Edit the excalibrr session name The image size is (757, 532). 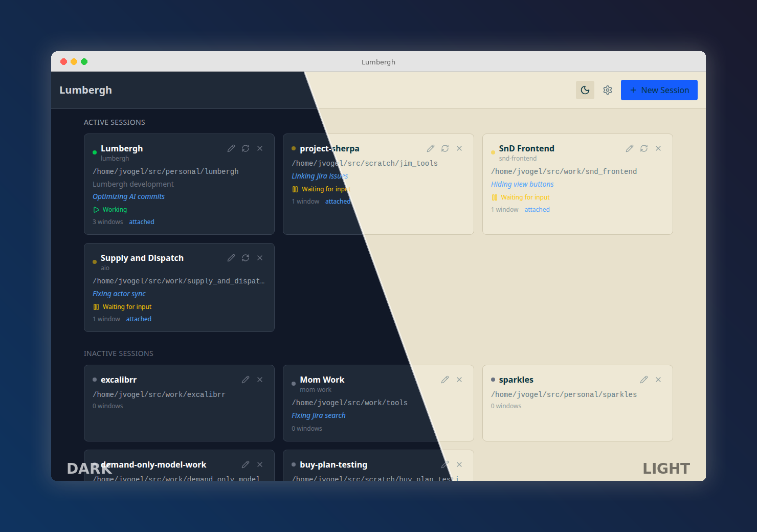(246, 379)
